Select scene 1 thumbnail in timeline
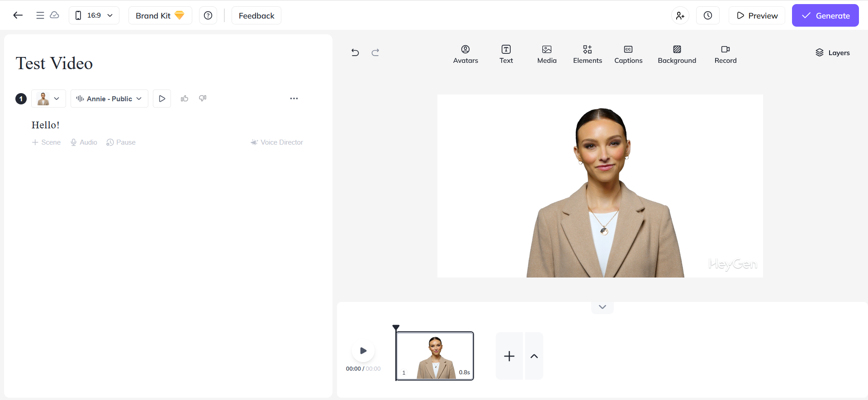 435,356
